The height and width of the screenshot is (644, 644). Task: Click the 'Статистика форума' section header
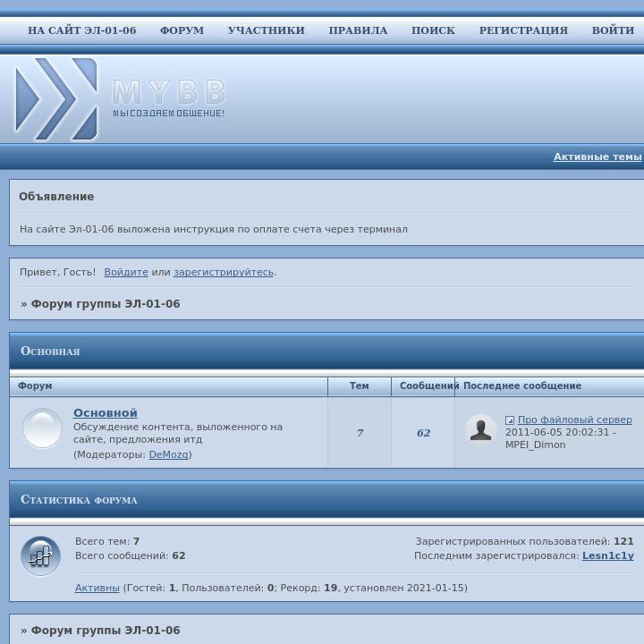pyautogui.click(x=79, y=500)
